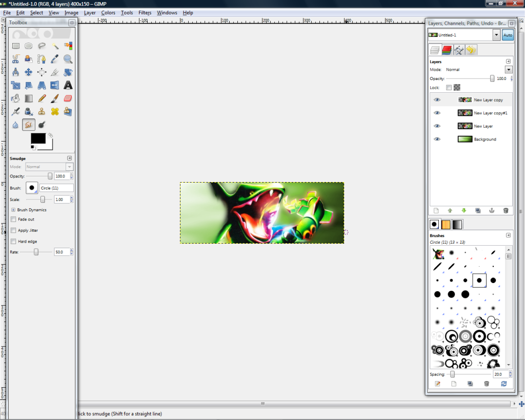Open the Layers panel configuration menu
Screen dimensions: 525x420
coord(508,62)
